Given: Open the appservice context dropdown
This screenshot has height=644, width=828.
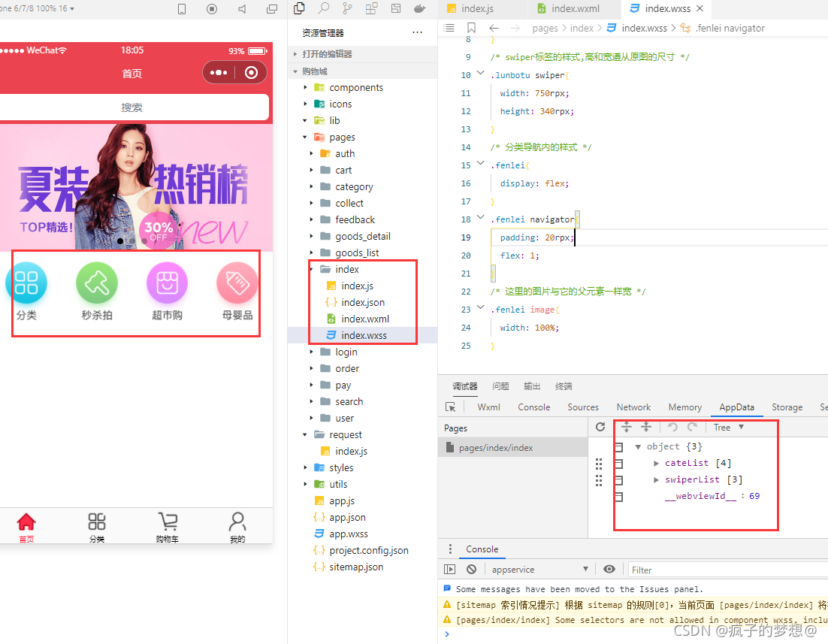Looking at the screenshot, I should [539, 569].
